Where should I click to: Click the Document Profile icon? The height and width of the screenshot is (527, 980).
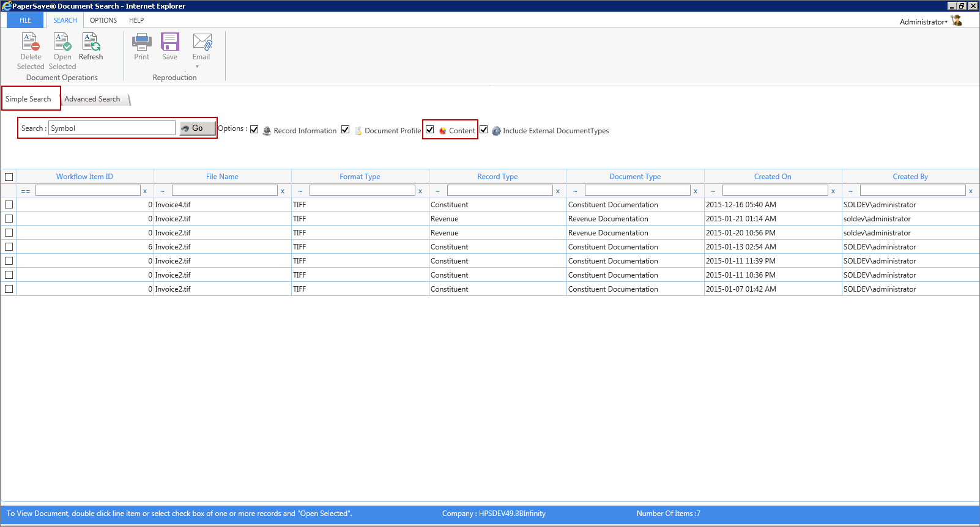click(x=358, y=131)
